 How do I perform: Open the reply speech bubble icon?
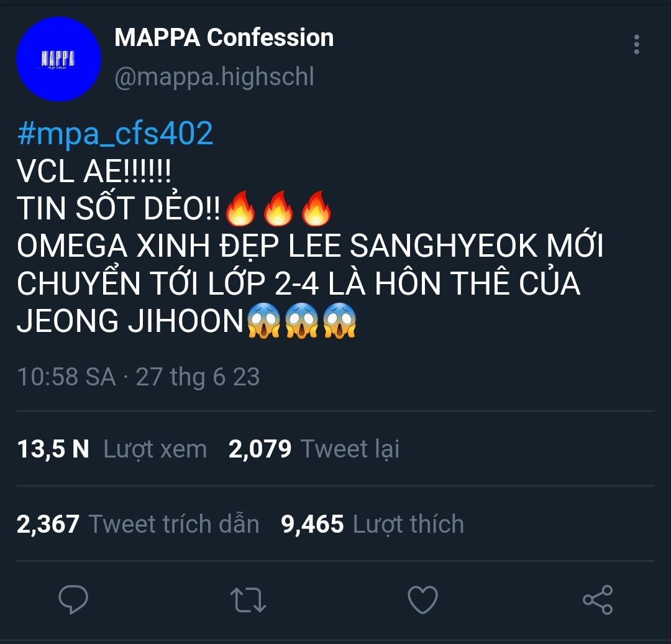click(x=73, y=600)
